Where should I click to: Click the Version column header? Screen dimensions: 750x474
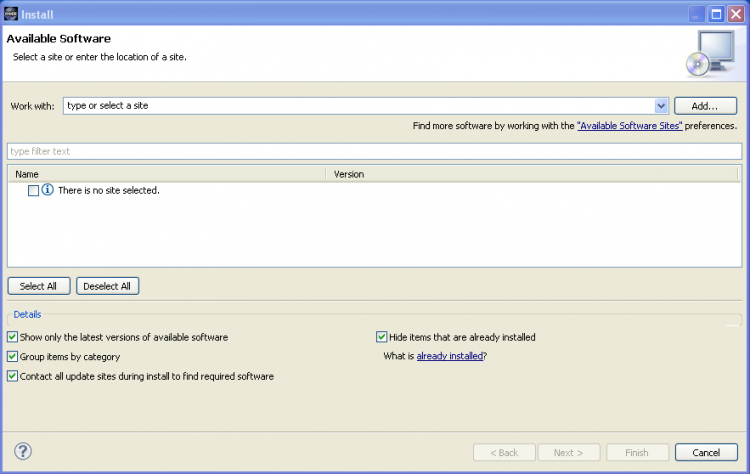(535, 174)
